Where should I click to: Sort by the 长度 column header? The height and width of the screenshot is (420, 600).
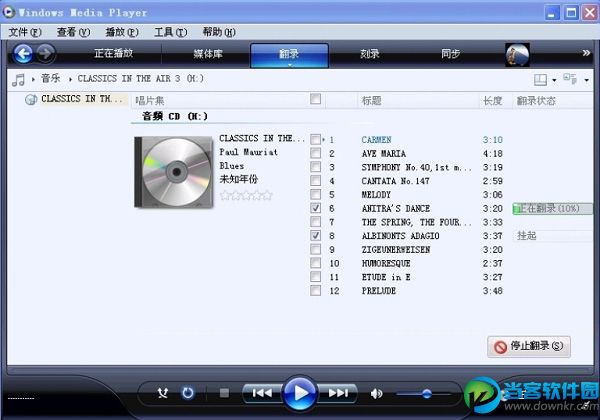tap(492, 101)
